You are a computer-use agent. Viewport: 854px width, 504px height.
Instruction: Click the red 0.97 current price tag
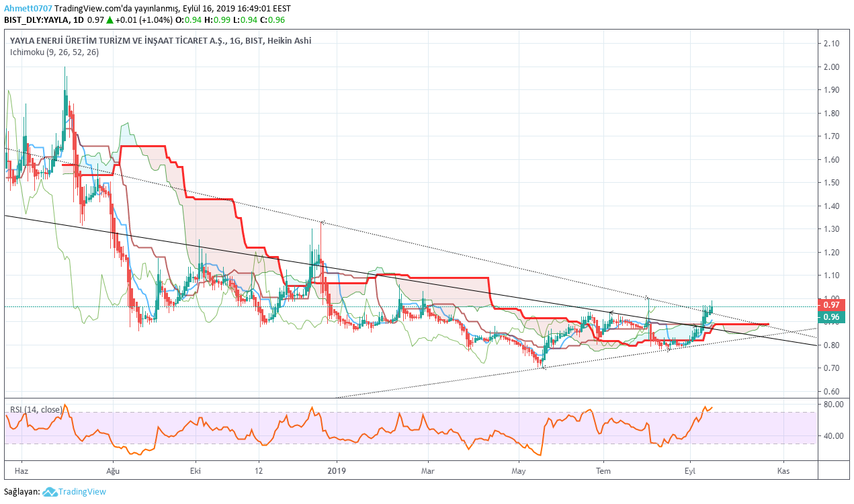pyautogui.click(x=830, y=304)
